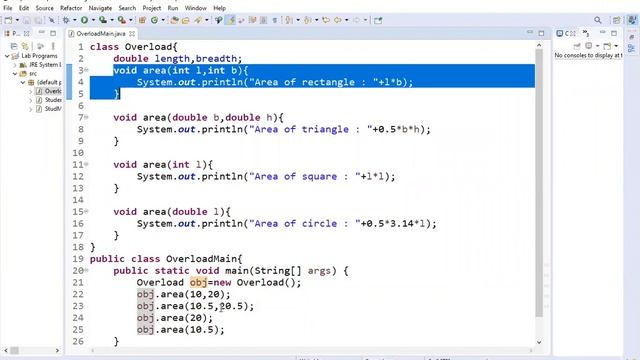The image size is (640, 360).
Task: Collapse the src folder node
Action: pyautogui.click(x=15, y=74)
